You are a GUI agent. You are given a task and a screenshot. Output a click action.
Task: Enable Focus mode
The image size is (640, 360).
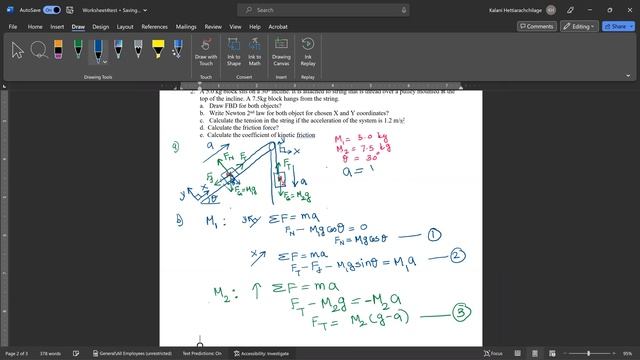pyautogui.click(x=493, y=353)
